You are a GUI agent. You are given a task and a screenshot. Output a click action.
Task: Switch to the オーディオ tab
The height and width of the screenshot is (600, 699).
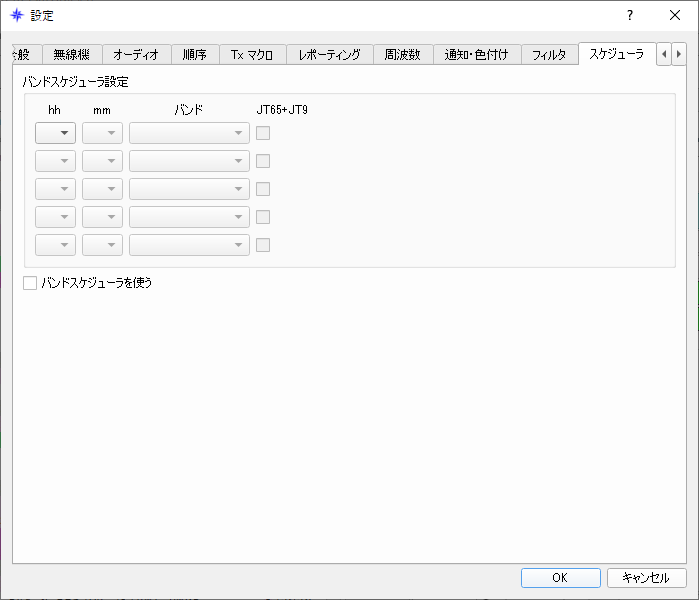click(x=137, y=55)
